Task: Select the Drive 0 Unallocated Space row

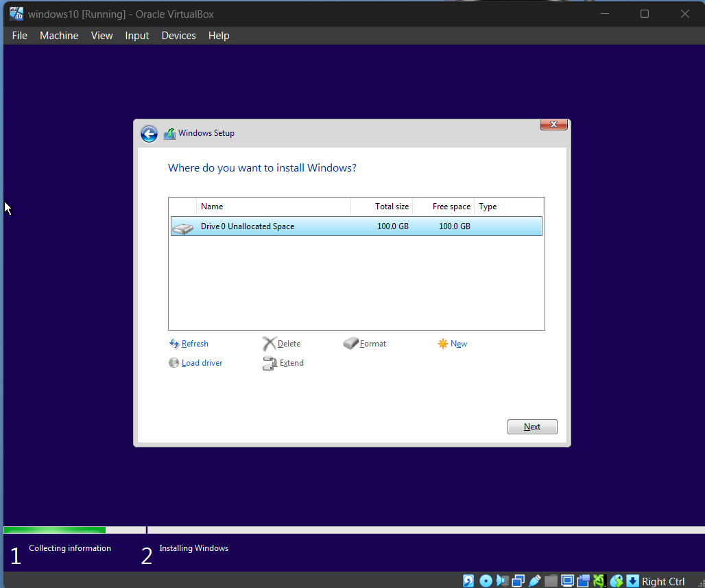Action: [357, 226]
